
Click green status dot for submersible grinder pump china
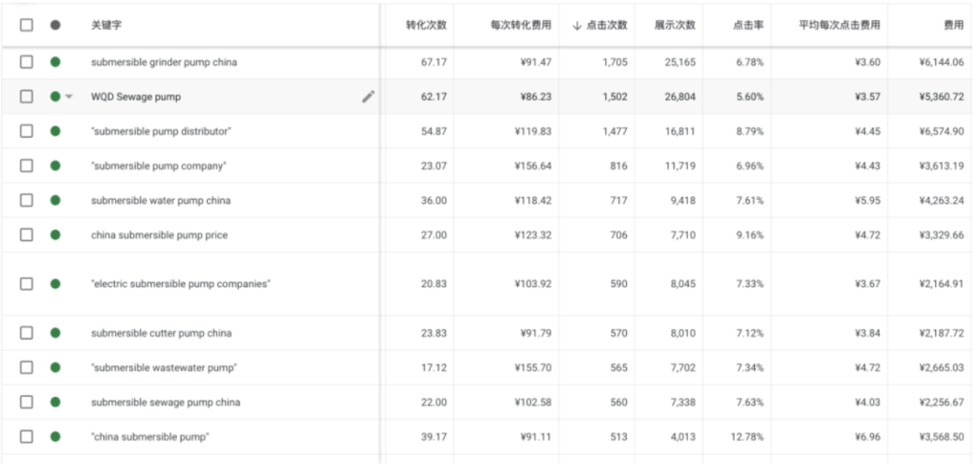[55, 62]
